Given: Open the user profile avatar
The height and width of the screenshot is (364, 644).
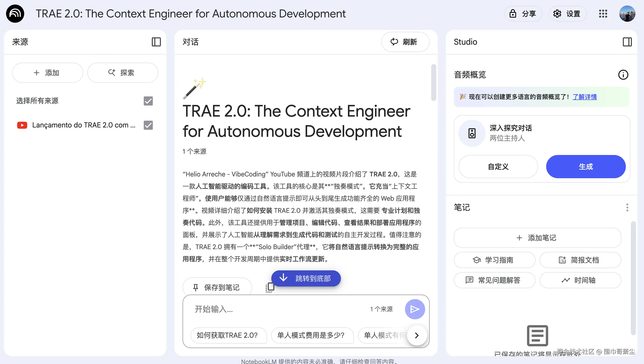Looking at the screenshot, I should pyautogui.click(x=627, y=14).
